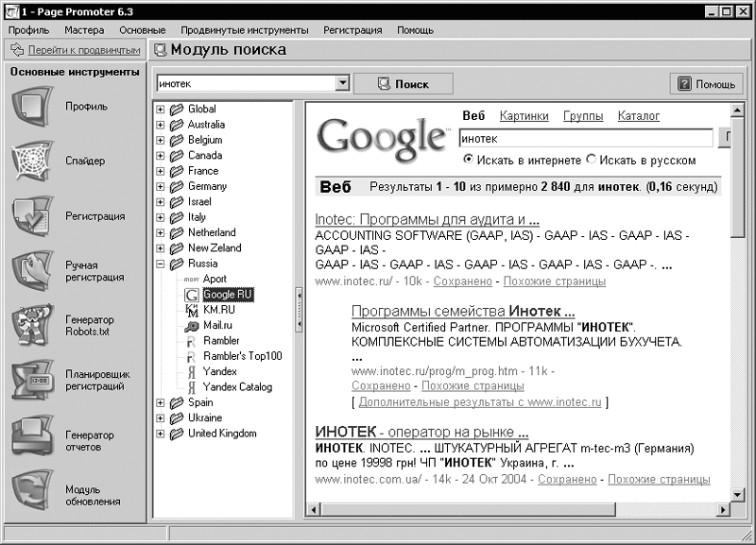Select the New Zeland tree item
This screenshot has height=545, width=756.
coord(215,248)
